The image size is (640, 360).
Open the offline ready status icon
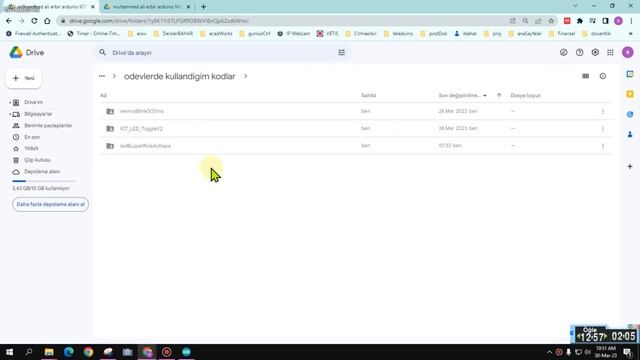click(564, 53)
